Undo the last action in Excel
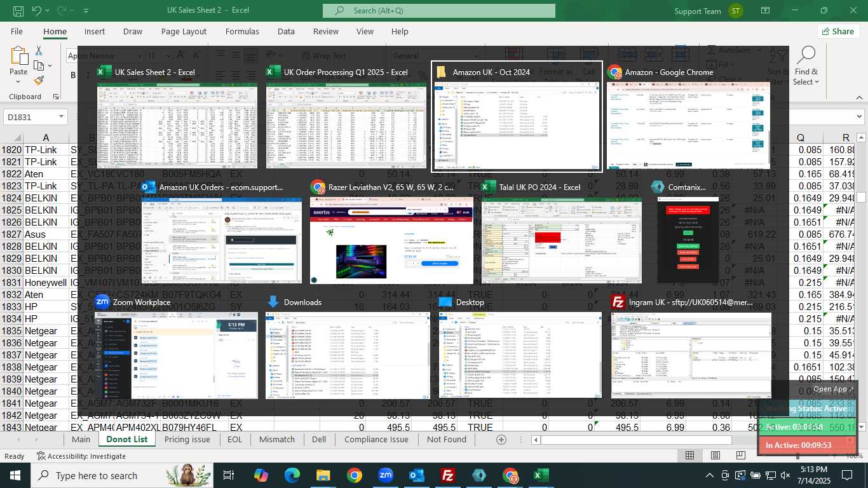The height and width of the screenshot is (488, 868). [x=36, y=11]
